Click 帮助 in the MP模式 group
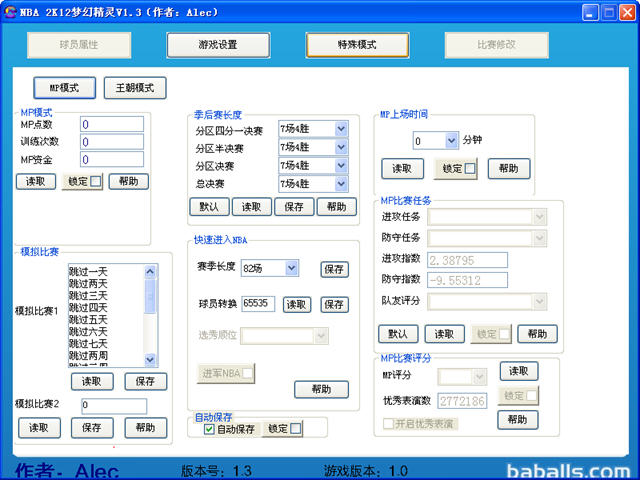640x480 pixels. pyautogui.click(x=129, y=182)
